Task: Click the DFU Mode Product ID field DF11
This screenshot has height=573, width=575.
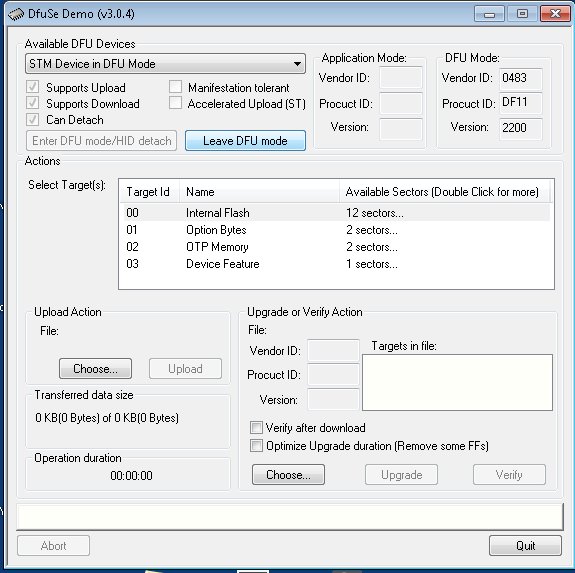Action: (520, 103)
